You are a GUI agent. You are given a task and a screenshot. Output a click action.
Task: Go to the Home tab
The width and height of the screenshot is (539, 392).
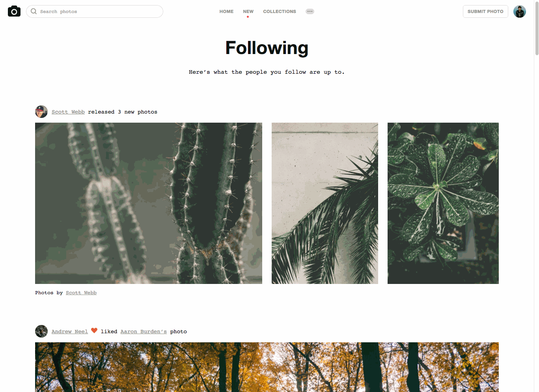click(x=226, y=11)
